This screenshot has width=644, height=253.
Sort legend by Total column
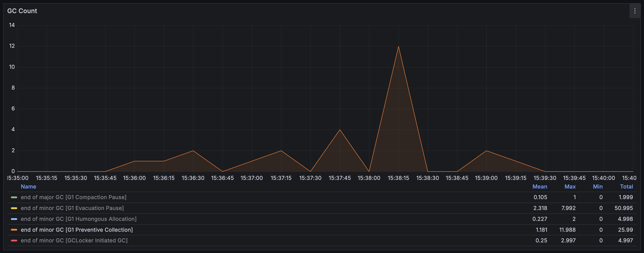click(x=627, y=186)
